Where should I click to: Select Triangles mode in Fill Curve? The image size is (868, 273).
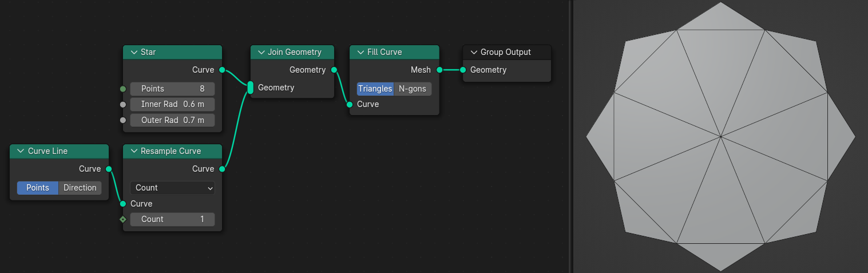375,89
